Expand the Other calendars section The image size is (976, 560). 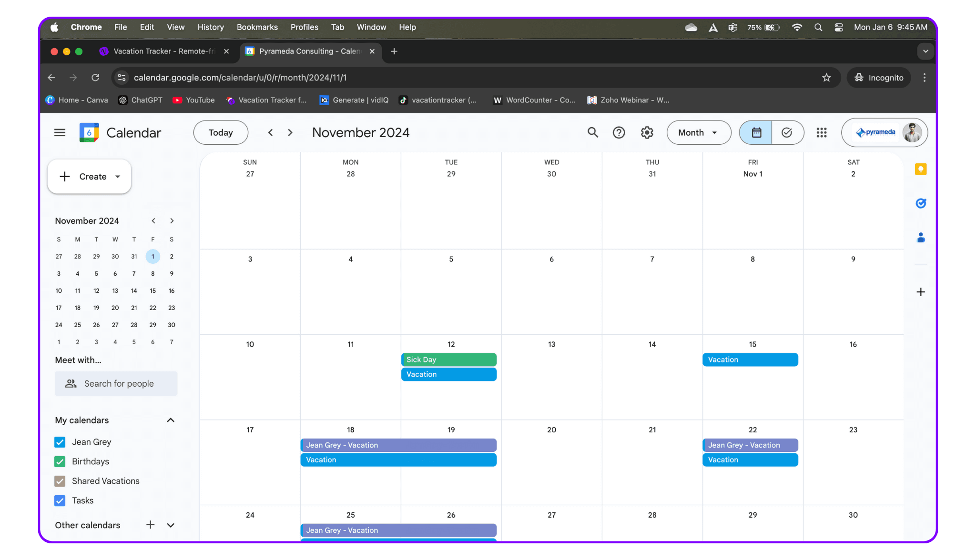(171, 525)
